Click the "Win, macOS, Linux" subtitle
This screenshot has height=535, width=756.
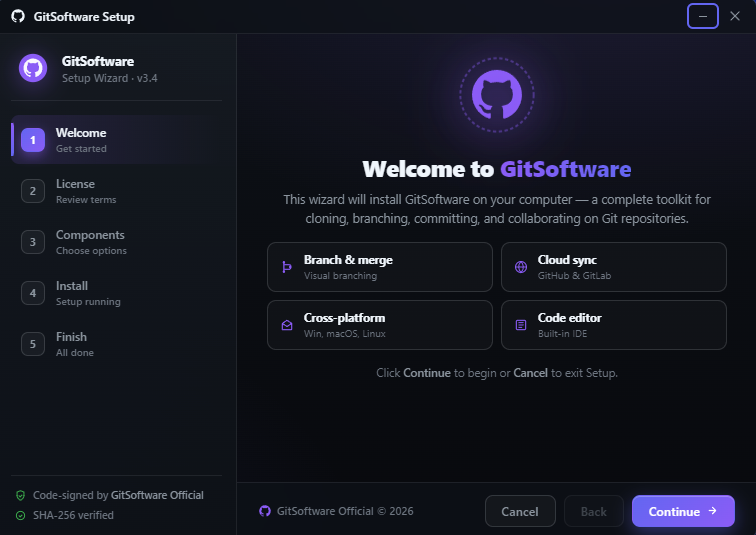click(345, 334)
